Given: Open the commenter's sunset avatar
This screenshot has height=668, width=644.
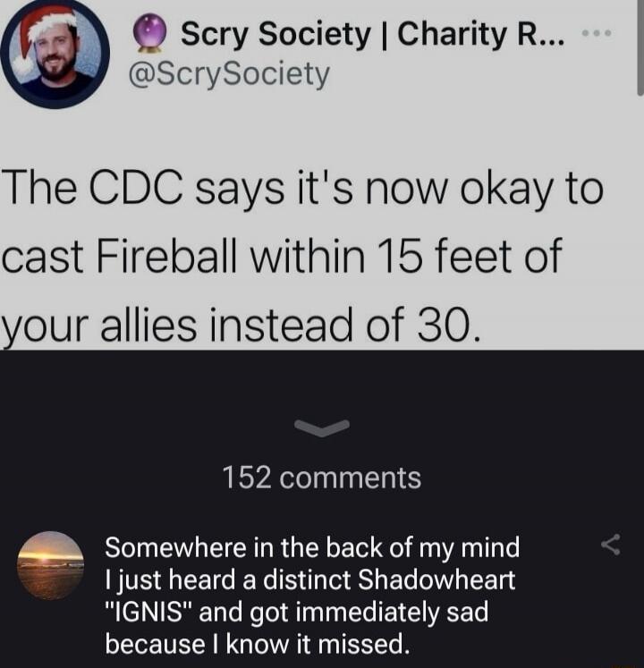Looking at the screenshot, I should pyautogui.click(x=51, y=565).
